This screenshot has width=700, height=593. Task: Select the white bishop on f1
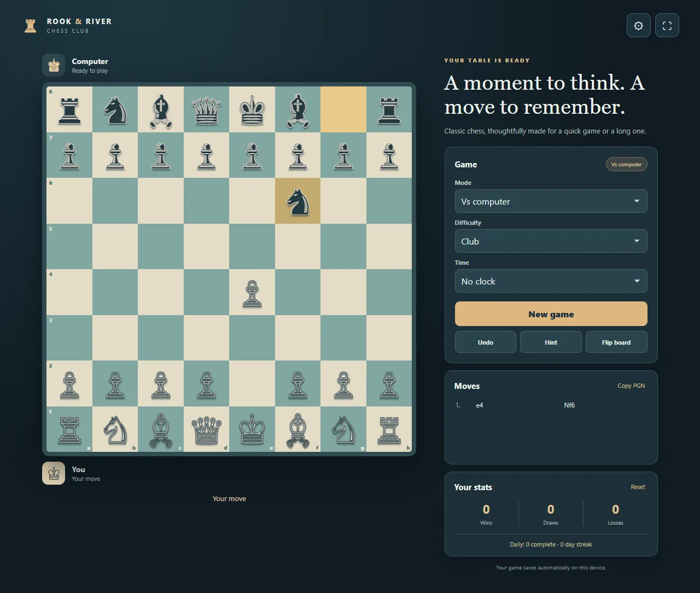[298, 429]
